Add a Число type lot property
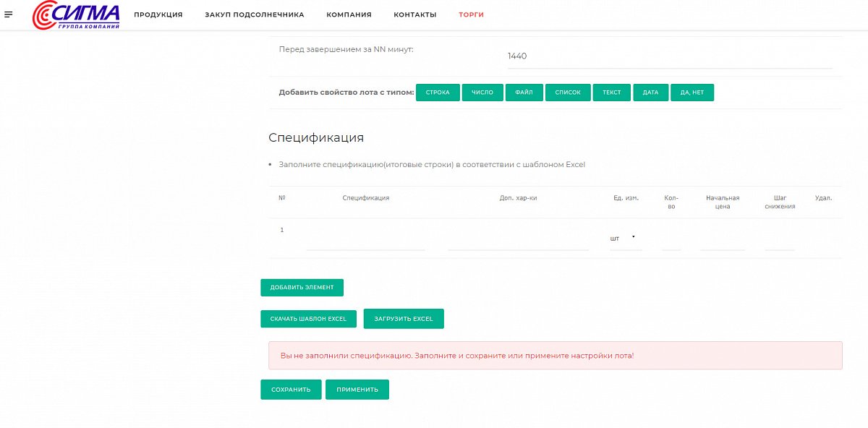 coord(482,93)
